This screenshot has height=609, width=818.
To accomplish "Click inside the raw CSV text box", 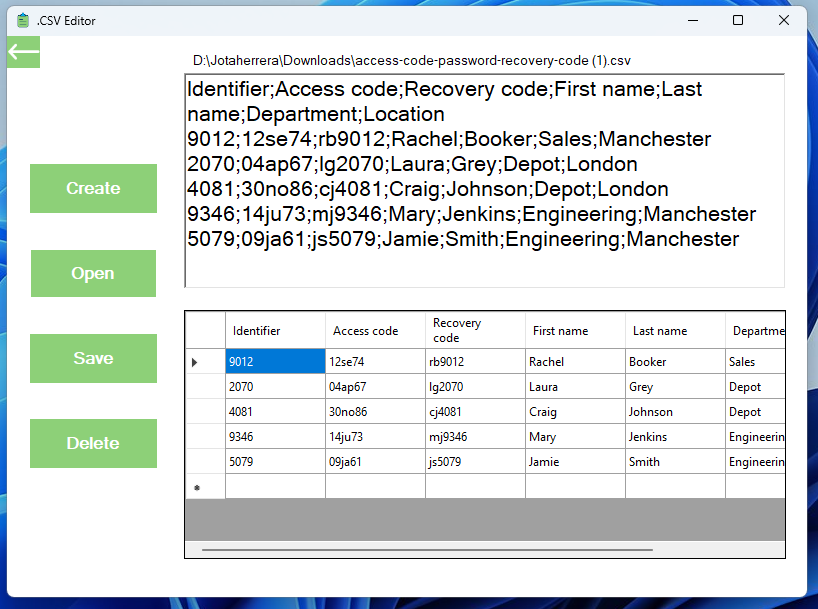I will click(x=485, y=181).
